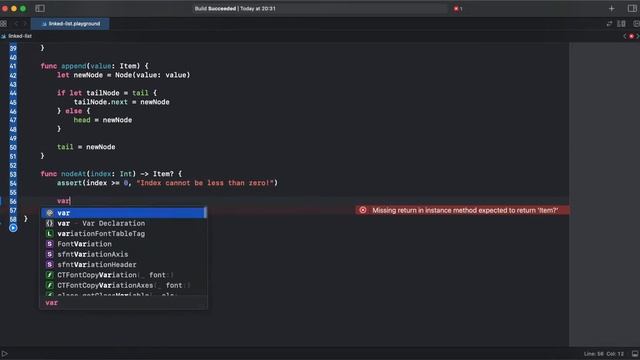Go forward in editor history
Screen dimensions: 640x360
[x=25, y=24]
